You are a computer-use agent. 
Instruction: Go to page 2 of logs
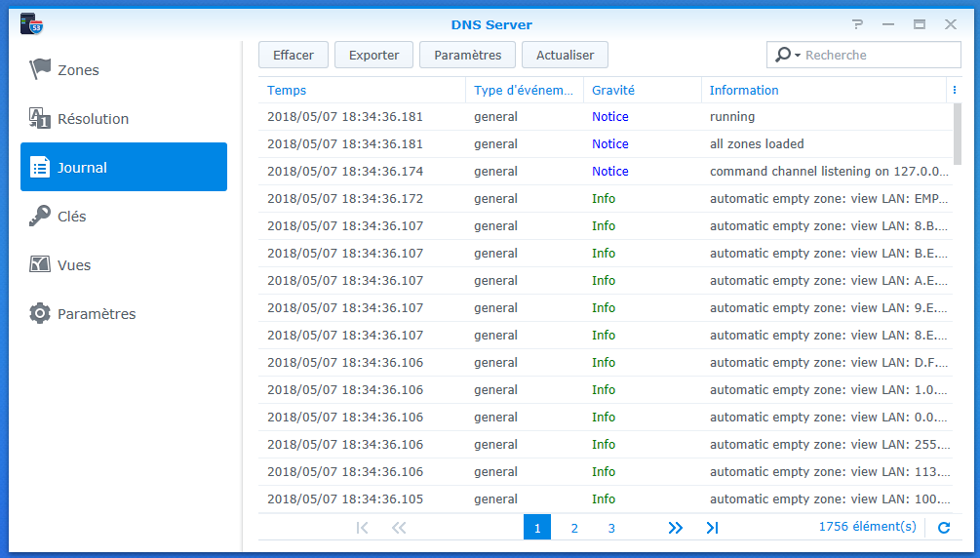pos(574,528)
